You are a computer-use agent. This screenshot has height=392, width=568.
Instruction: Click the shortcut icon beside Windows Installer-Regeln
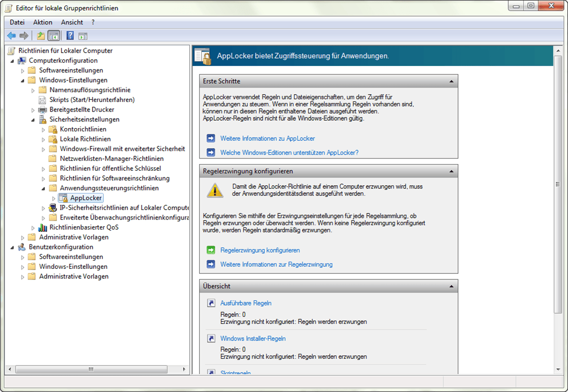click(211, 338)
